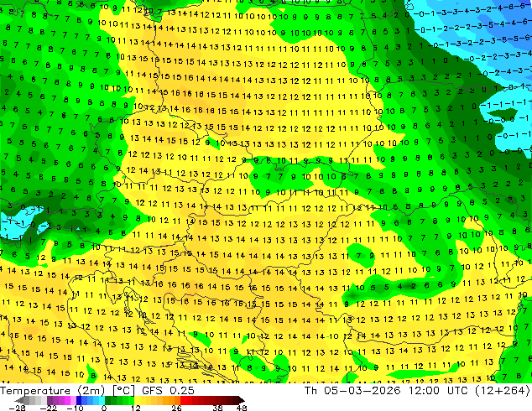Click the 'Th 05-03-2026' date text
This screenshot has height=411, width=532.
[x=352, y=391]
